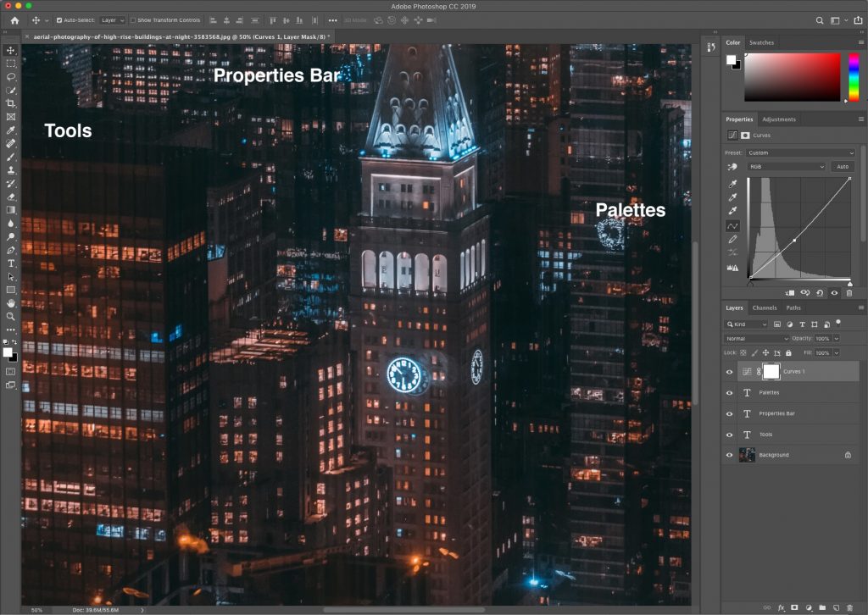Switch to the Channels tab

point(765,308)
